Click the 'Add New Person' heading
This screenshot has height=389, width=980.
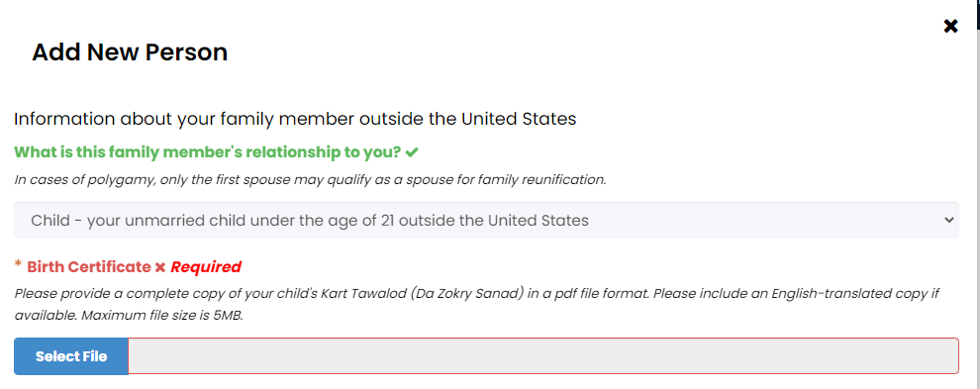130,51
